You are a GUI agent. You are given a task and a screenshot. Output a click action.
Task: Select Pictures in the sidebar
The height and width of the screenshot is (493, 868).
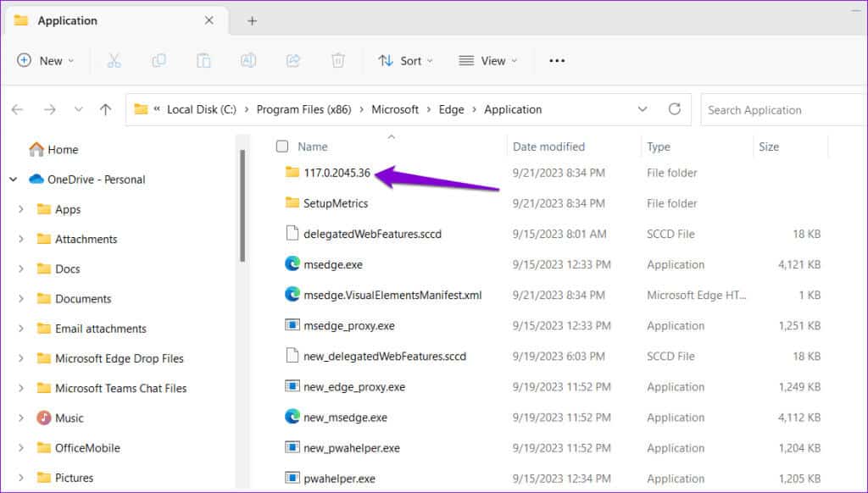[75, 478]
